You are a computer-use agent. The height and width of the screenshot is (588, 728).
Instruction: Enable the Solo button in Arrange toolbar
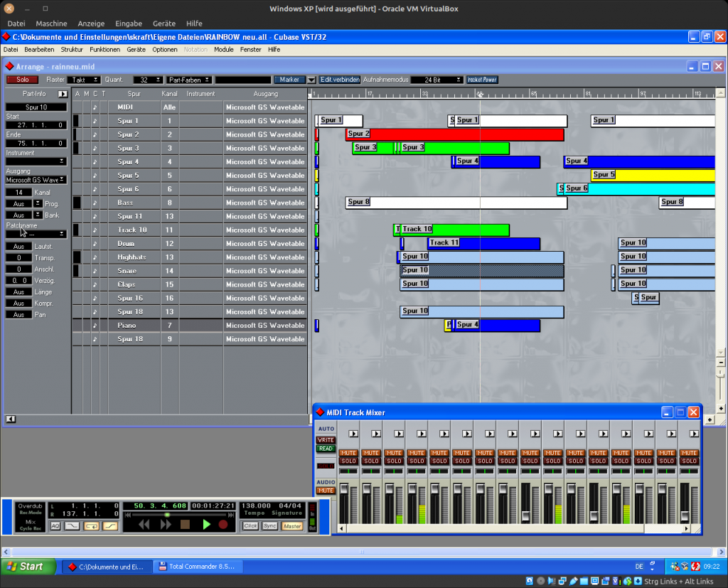point(23,80)
